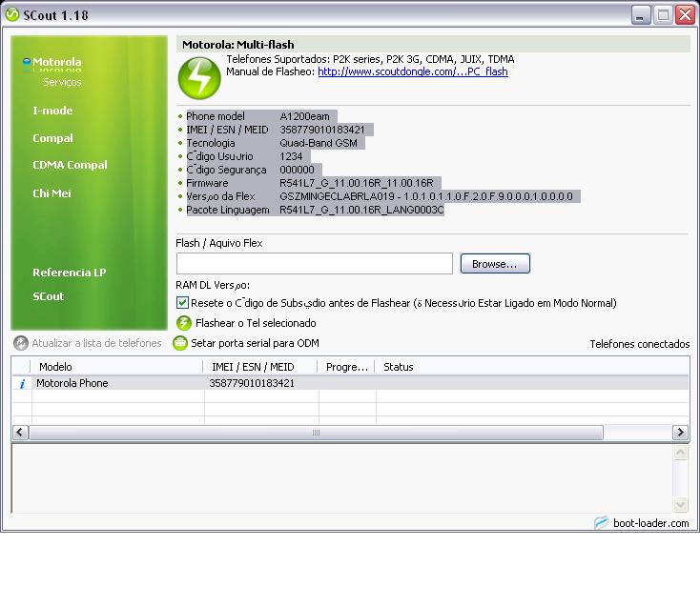
Task: Select I-mode in sidebar
Action: pos(52,111)
